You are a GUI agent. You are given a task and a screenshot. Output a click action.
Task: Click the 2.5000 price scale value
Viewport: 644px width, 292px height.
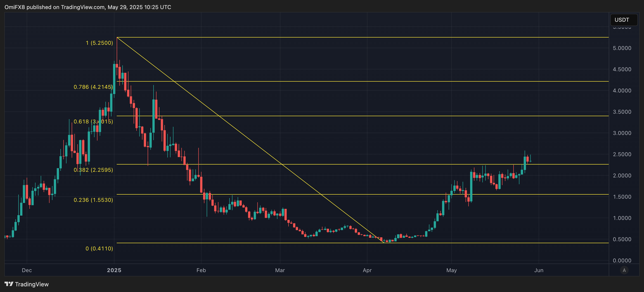point(622,154)
